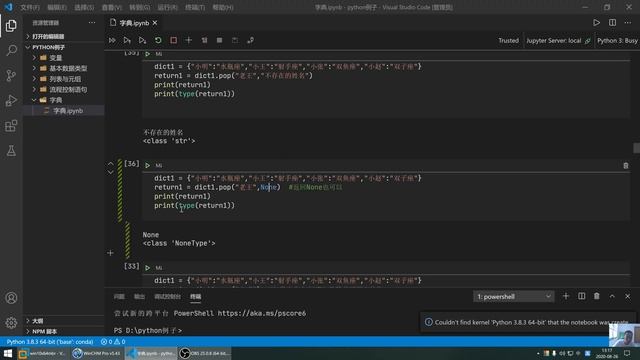
Task: Run cell 36 with its play icon
Action: [147, 165]
